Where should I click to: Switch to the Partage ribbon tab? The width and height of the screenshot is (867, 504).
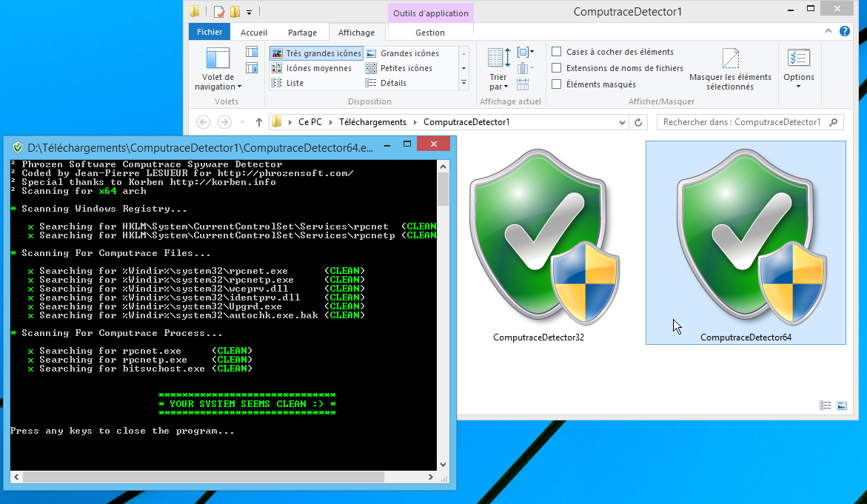[x=302, y=33]
